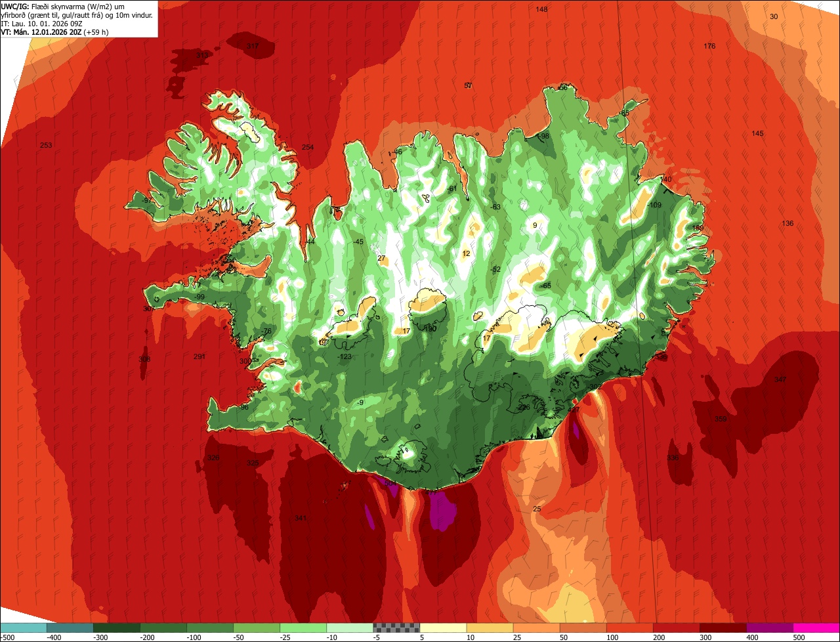The height and width of the screenshot is (642, 840).
Task: Click the value 336 in the southeast sea
Action: tap(673, 458)
